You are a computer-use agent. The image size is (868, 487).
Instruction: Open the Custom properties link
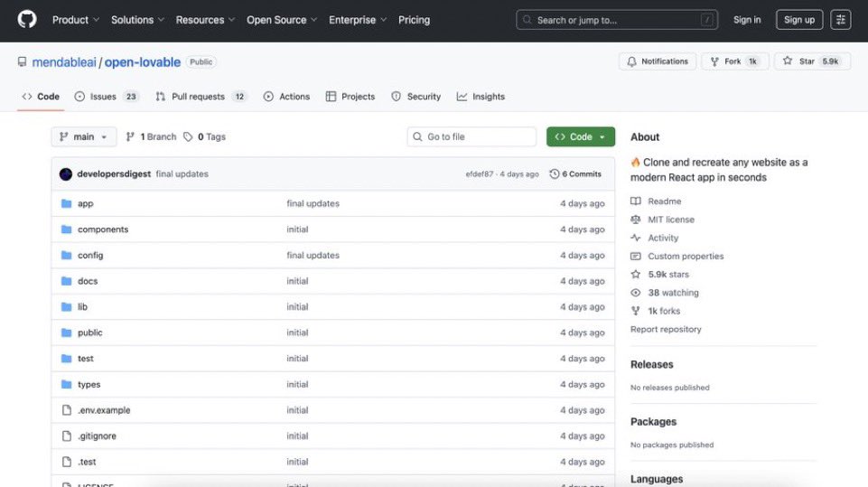point(686,256)
